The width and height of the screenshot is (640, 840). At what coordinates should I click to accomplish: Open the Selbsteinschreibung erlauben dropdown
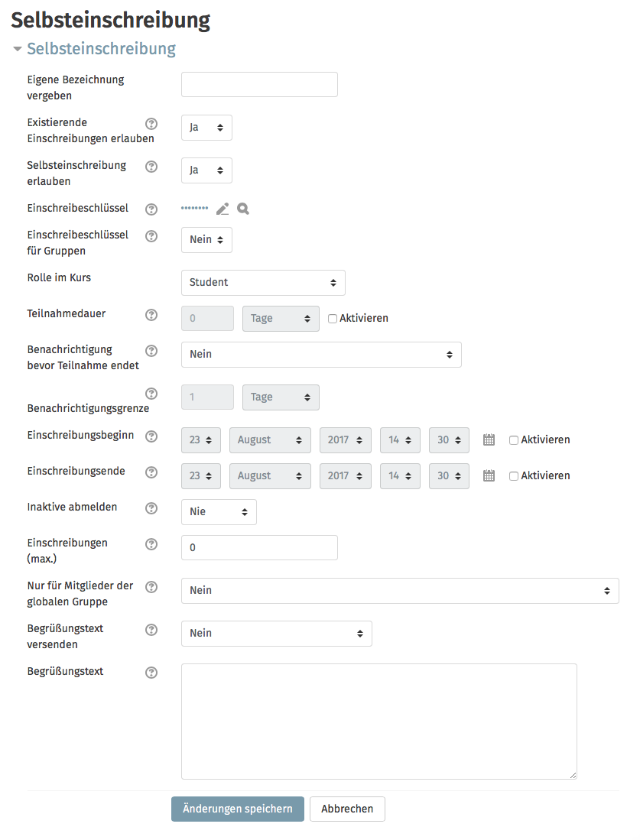tap(206, 170)
